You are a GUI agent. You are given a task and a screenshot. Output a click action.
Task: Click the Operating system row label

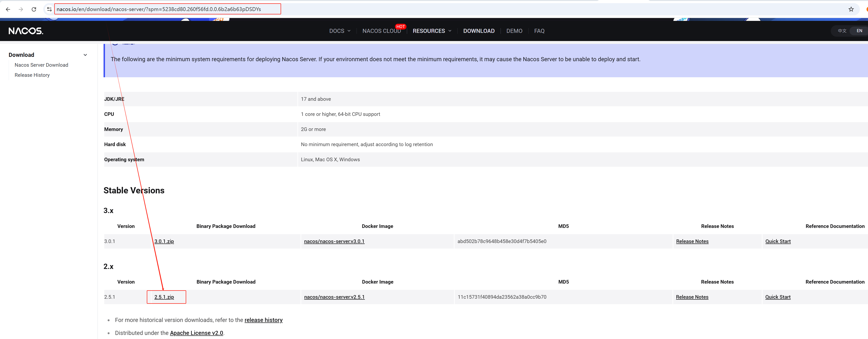[124, 160]
